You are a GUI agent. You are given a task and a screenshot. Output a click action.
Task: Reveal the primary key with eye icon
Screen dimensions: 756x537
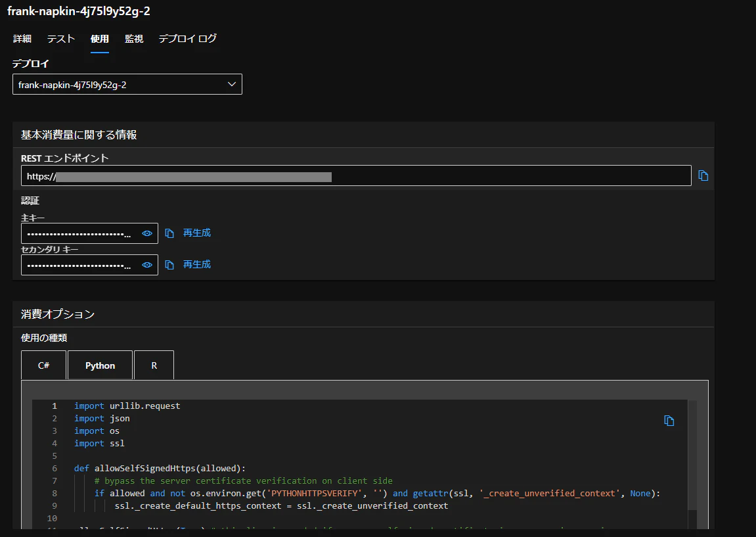(147, 233)
